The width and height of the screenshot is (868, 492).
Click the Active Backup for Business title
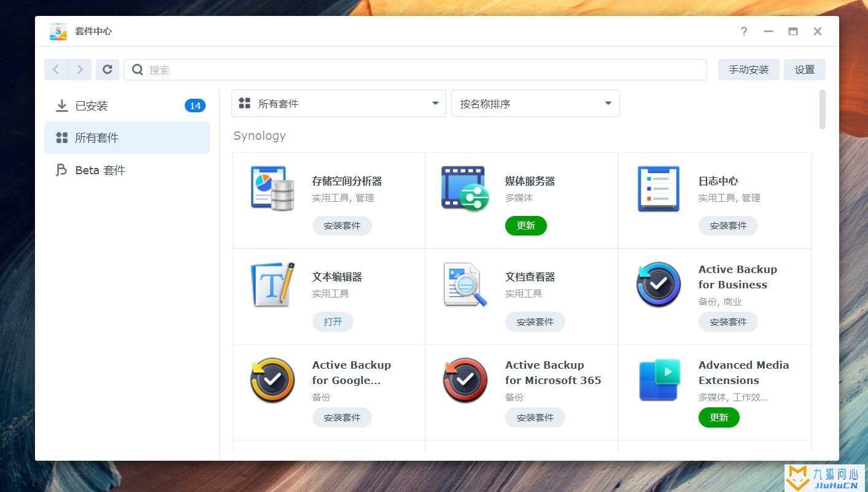[738, 277]
